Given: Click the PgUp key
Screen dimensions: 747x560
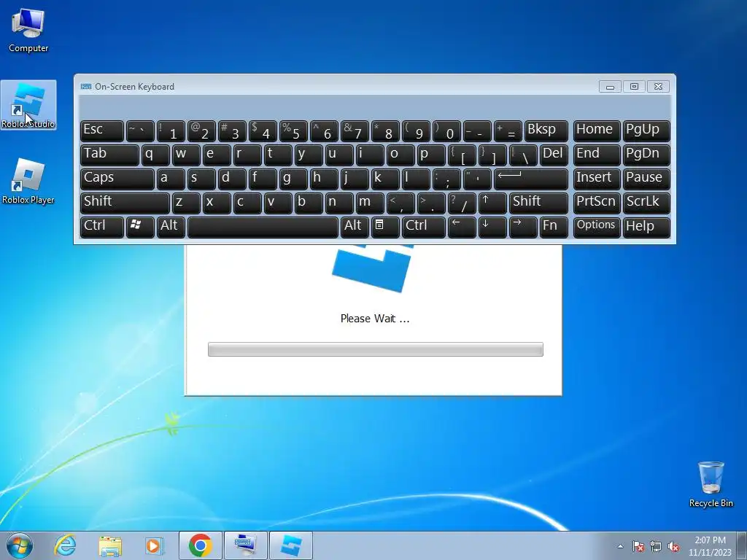Looking at the screenshot, I should pos(646,131).
